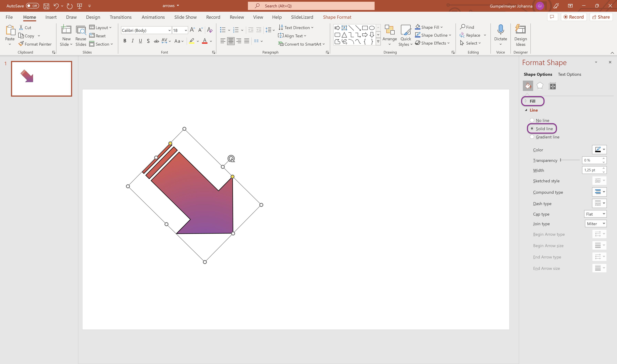Click the Fill expander section
Screen dimensions: 617x364
[x=532, y=101]
